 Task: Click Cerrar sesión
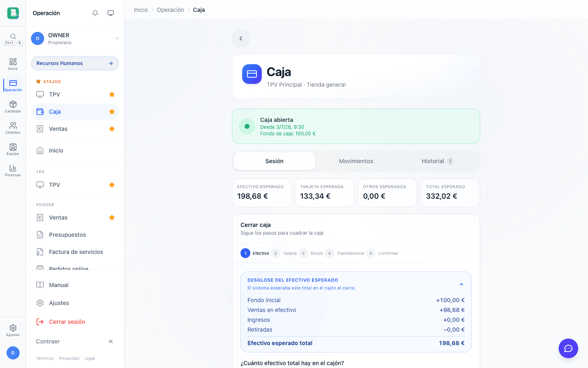coord(75,322)
